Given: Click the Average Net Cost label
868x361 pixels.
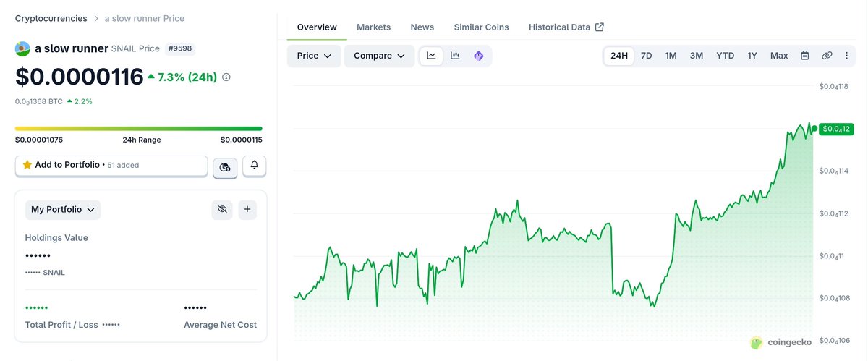Looking at the screenshot, I should [221, 325].
